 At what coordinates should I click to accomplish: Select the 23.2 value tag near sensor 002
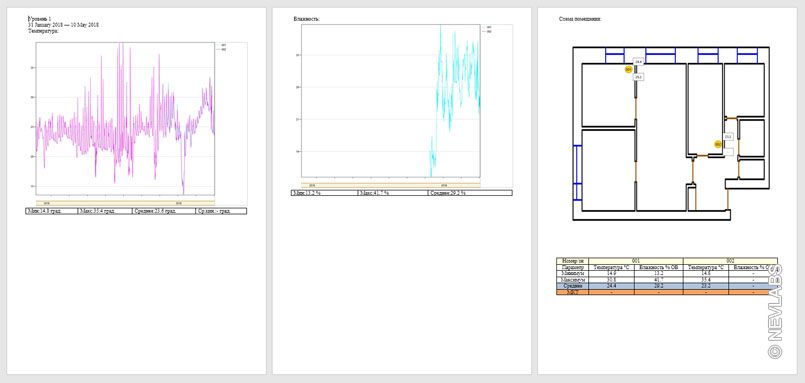coord(728,137)
